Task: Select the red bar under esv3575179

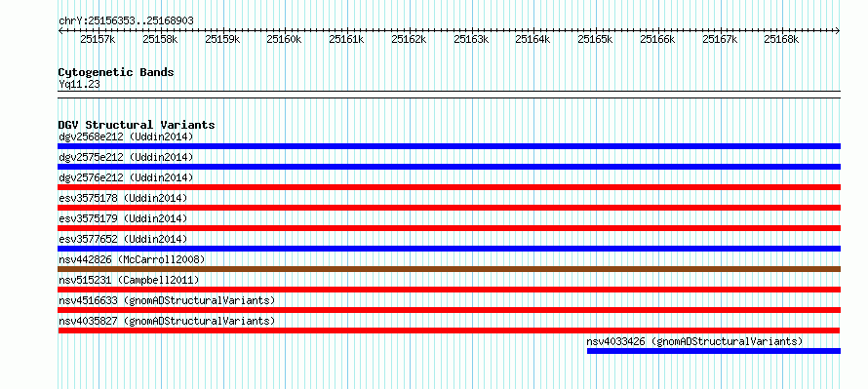Action: click(x=450, y=228)
